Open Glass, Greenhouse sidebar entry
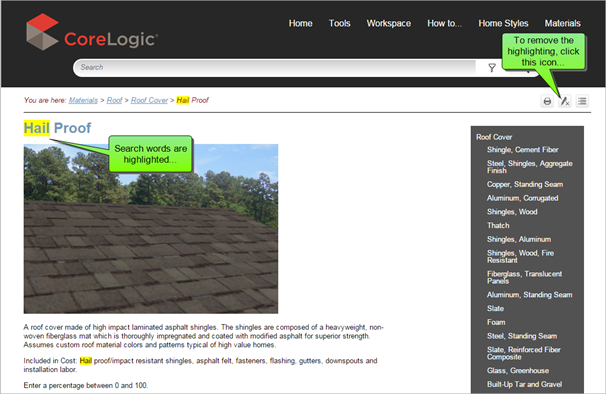 [518, 371]
